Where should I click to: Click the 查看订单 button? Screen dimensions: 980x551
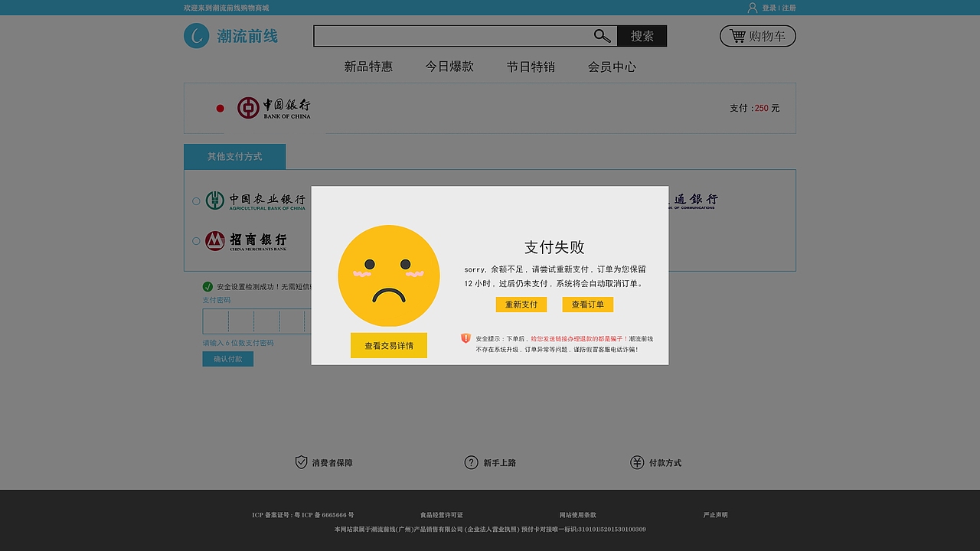(x=587, y=304)
